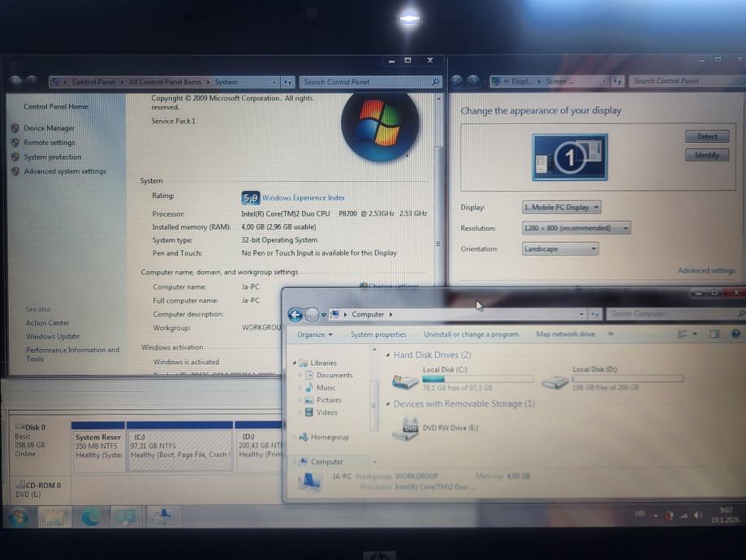Click Control Panel breadcrumb in System window
This screenshot has height=560, width=746.
[93, 82]
